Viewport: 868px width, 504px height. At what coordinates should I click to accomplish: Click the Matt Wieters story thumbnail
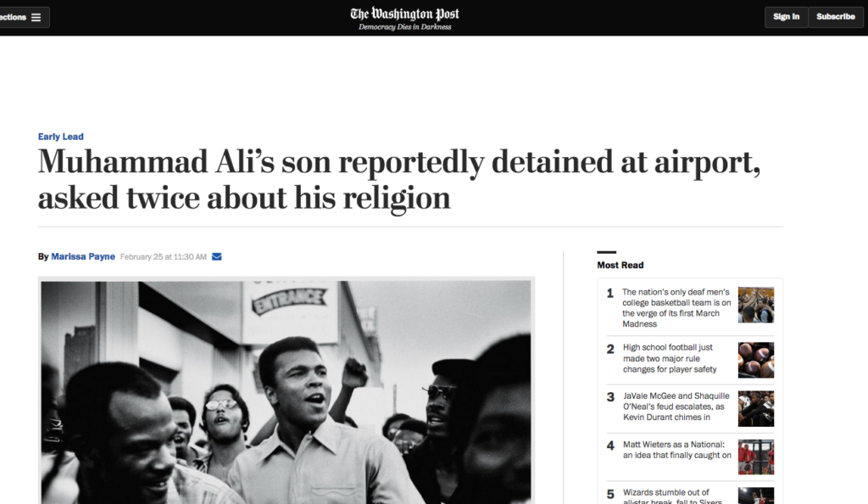pos(755,456)
